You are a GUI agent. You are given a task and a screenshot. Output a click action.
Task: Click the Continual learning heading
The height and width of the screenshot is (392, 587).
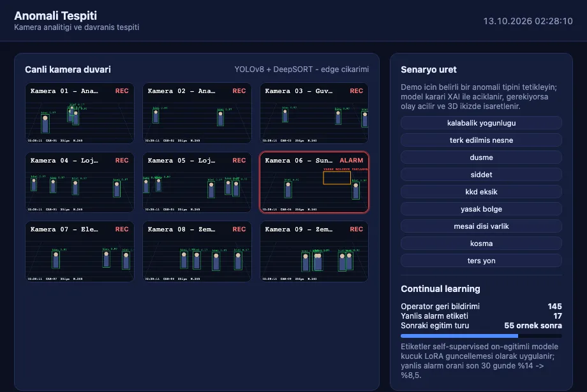pos(440,289)
